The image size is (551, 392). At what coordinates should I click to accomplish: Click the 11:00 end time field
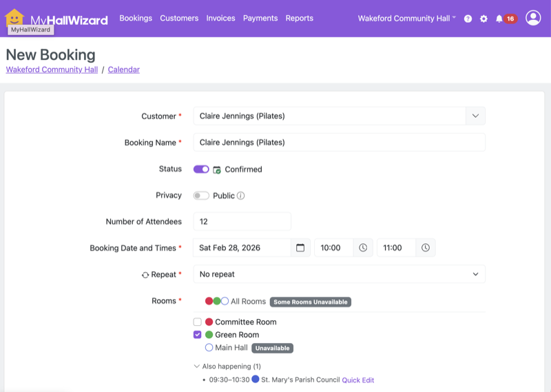click(397, 247)
